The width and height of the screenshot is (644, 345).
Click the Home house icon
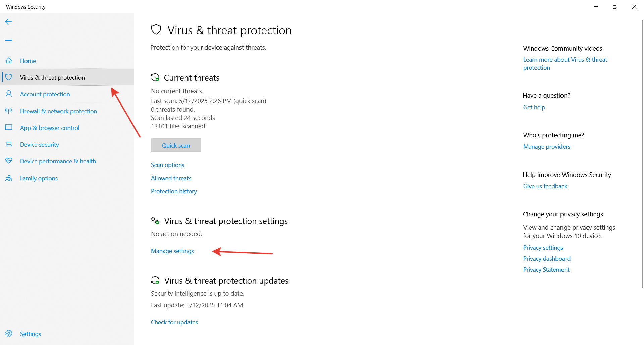click(9, 61)
